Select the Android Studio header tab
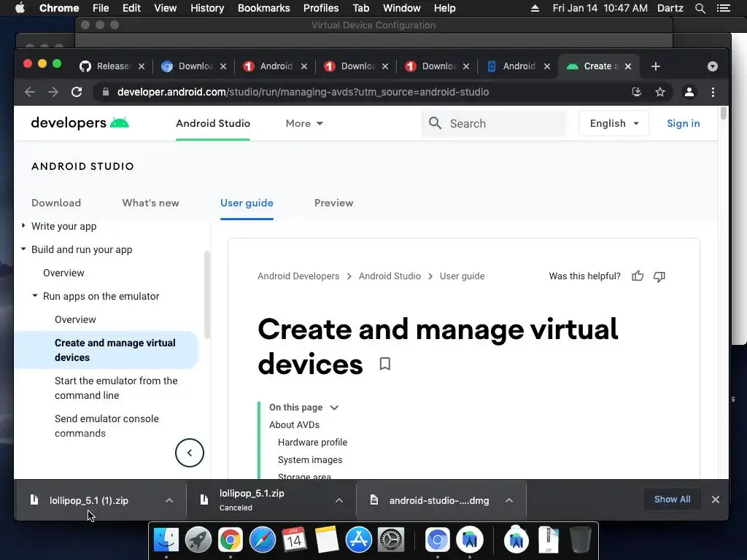This screenshot has height=560, width=747. pyautogui.click(x=213, y=123)
